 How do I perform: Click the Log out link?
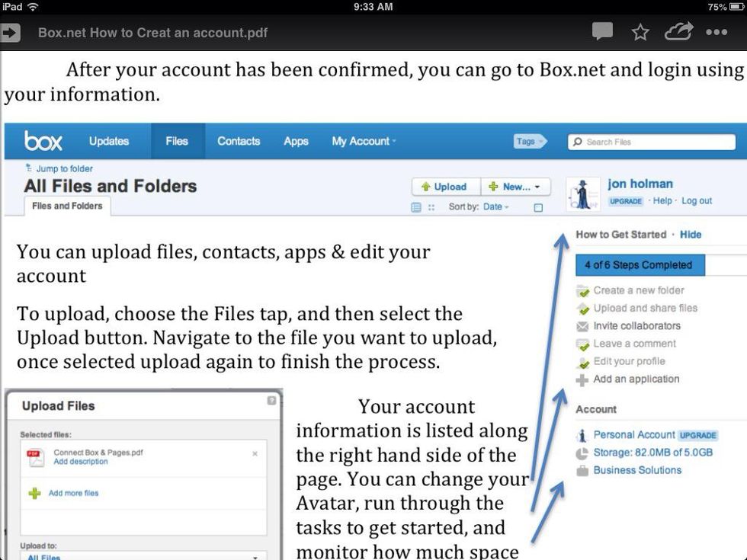696,200
